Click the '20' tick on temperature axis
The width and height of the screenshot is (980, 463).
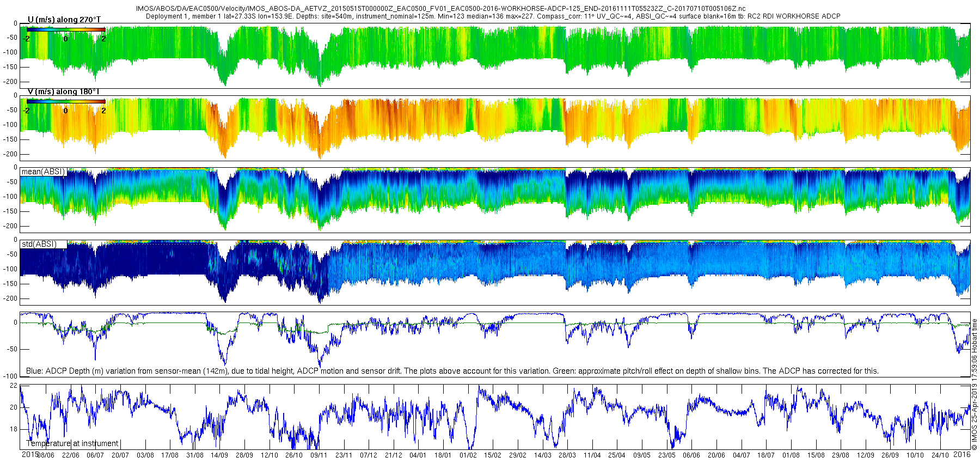14,407
